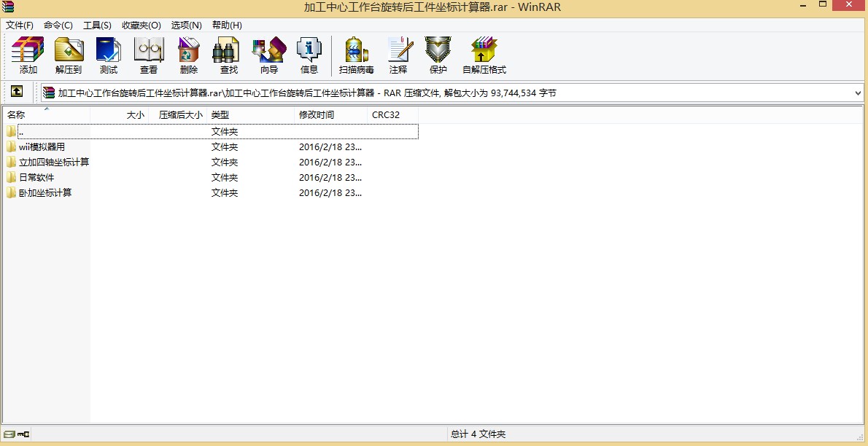
Task: Sort by the 修改时间 column header
Action: [x=317, y=114]
